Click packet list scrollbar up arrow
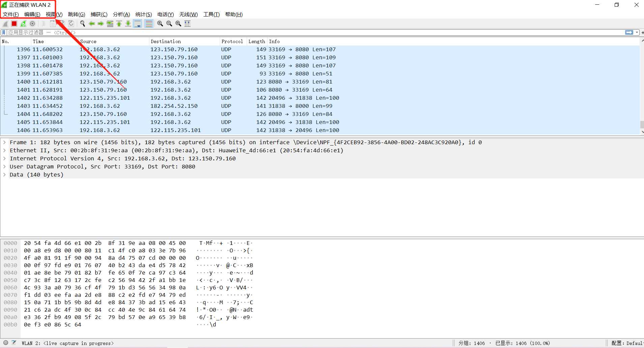Viewport: 644px width, 348px height. 642,41
